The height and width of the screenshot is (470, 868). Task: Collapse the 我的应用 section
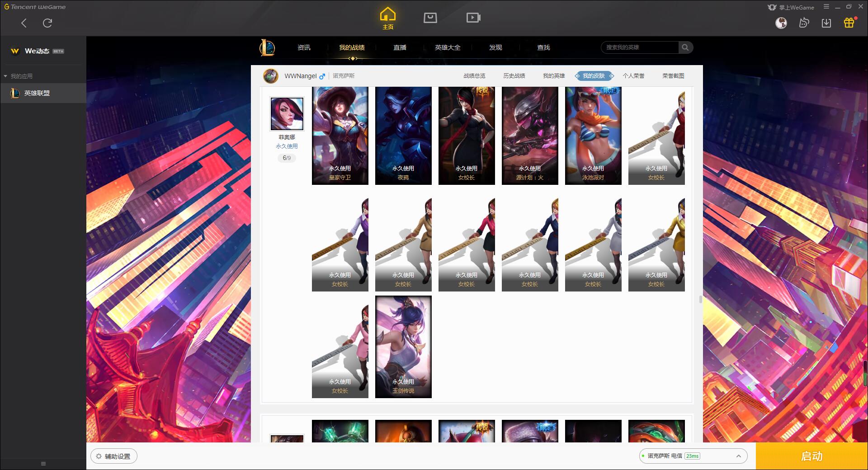18,76
